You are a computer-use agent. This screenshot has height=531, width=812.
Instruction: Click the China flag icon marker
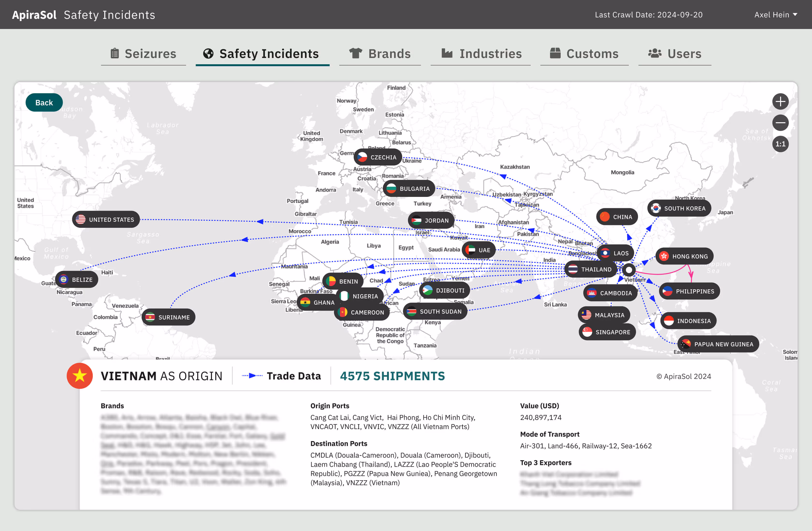click(x=605, y=217)
